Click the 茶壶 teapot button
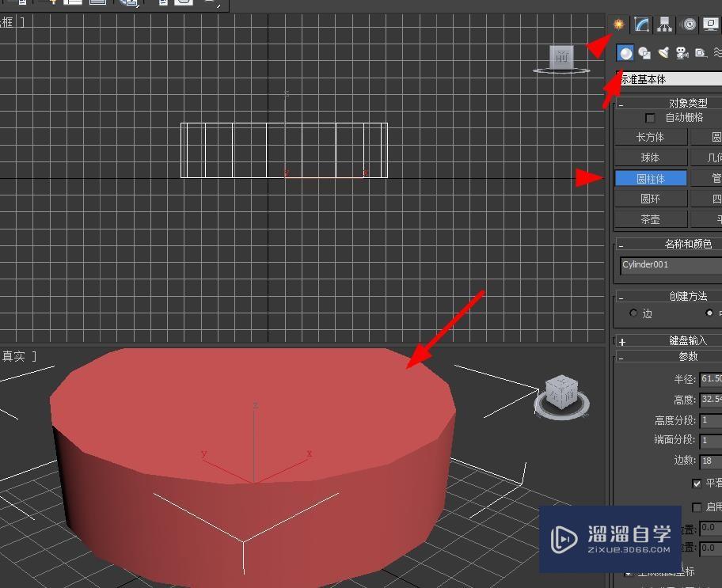722x588 pixels. 650,220
